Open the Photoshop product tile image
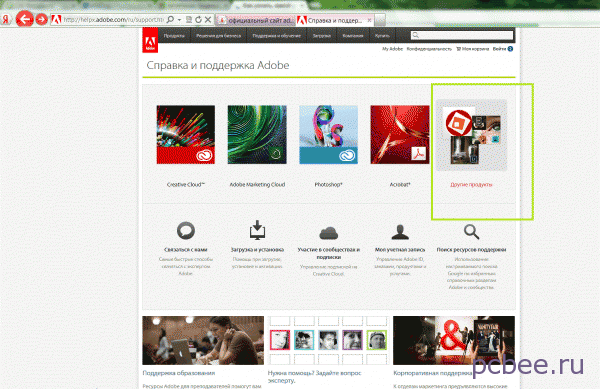The image size is (600, 389). coord(328,135)
